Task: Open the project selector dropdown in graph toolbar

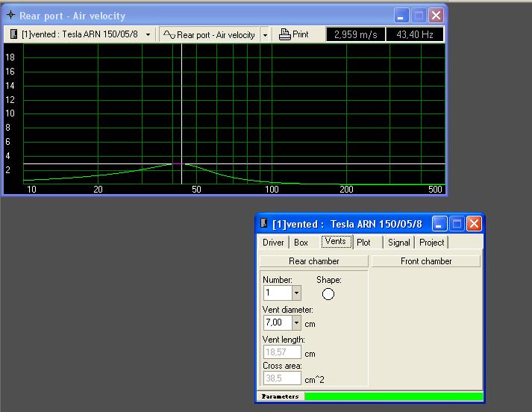Action: (x=148, y=34)
